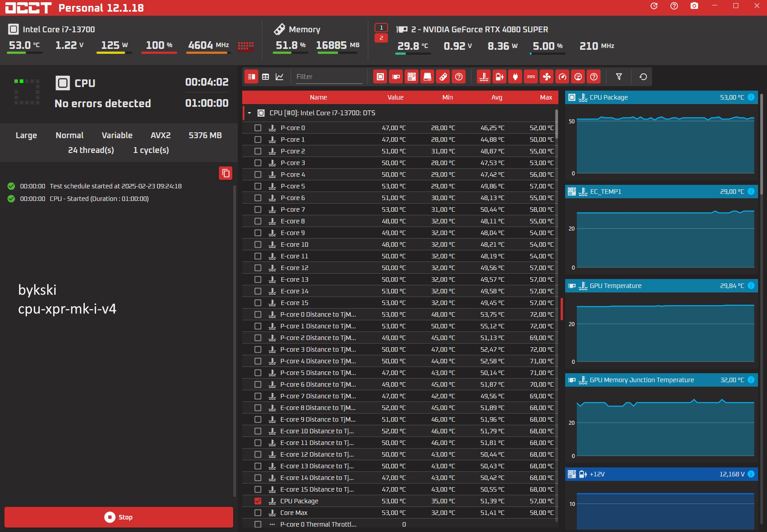Open the funnel filter options
This screenshot has width=767, height=532.
pos(619,77)
